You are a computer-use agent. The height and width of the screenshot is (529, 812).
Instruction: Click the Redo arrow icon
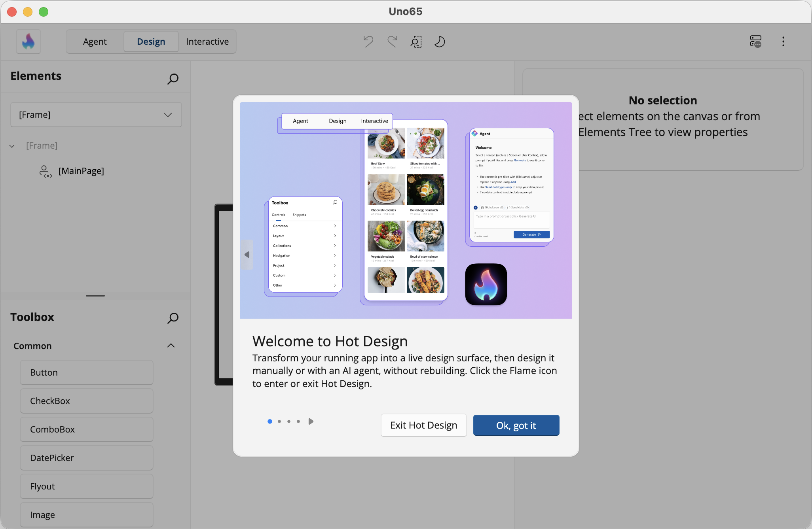(392, 42)
